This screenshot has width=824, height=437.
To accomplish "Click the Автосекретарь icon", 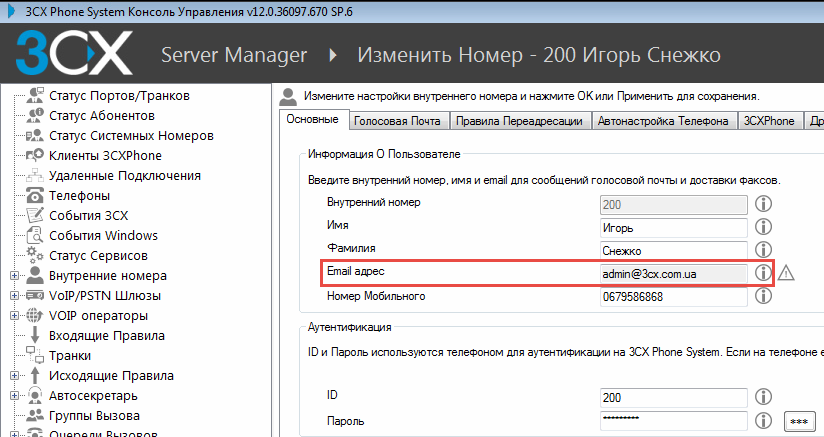I will [35, 395].
